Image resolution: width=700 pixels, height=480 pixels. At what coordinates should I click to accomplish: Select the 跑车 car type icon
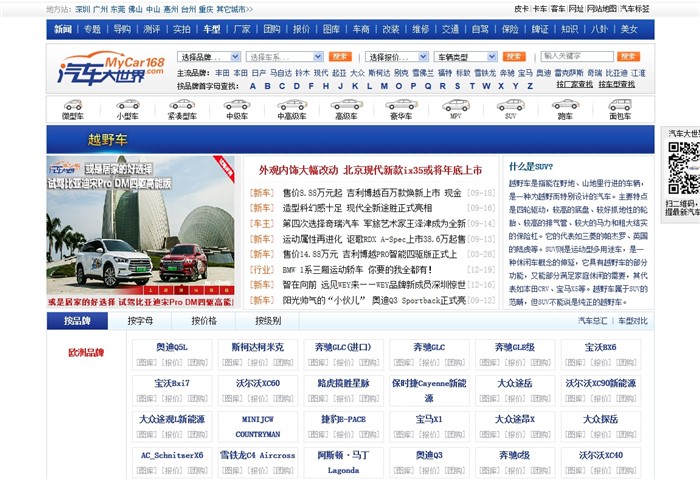(x=565, y=110)
